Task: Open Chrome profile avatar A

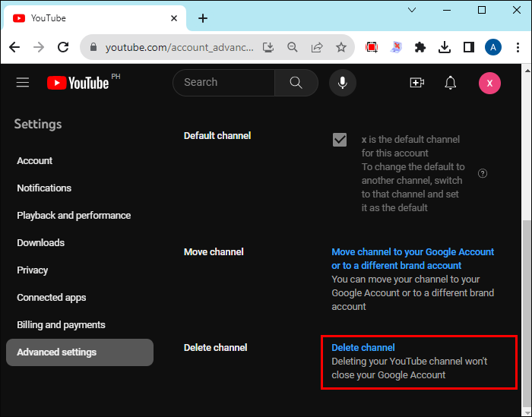Action: [x=493, y=47]
